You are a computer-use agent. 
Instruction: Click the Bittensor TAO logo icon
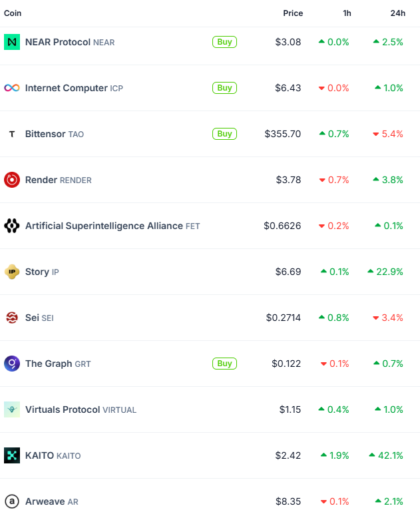tap(12, 134)
